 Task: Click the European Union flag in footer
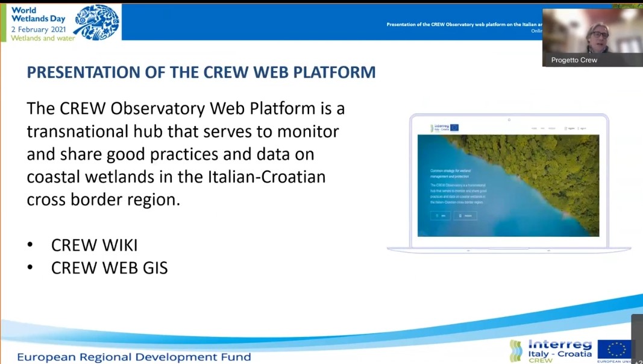click(614, 350)
